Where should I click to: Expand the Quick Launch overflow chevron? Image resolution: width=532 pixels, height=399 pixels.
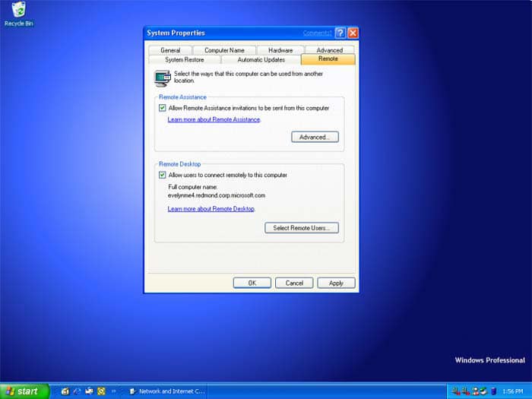click(113, 391)
